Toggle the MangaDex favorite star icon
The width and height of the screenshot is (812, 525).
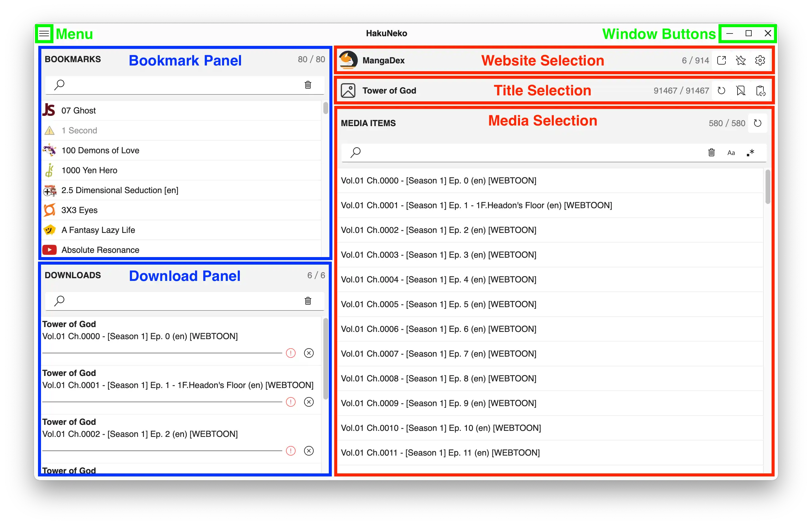click(741, 61)
